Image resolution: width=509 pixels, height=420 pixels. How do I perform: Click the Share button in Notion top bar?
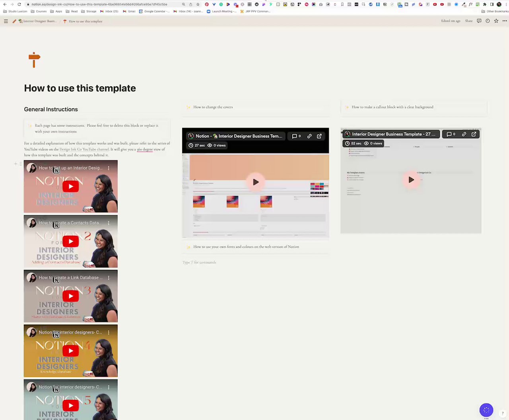[x=469, y=21]
